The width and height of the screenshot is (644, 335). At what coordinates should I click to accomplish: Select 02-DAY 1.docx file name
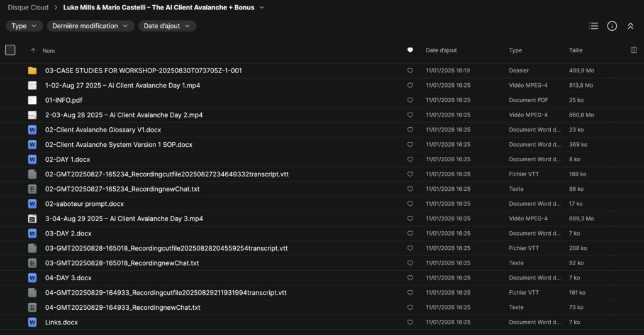tap(67, 159)
